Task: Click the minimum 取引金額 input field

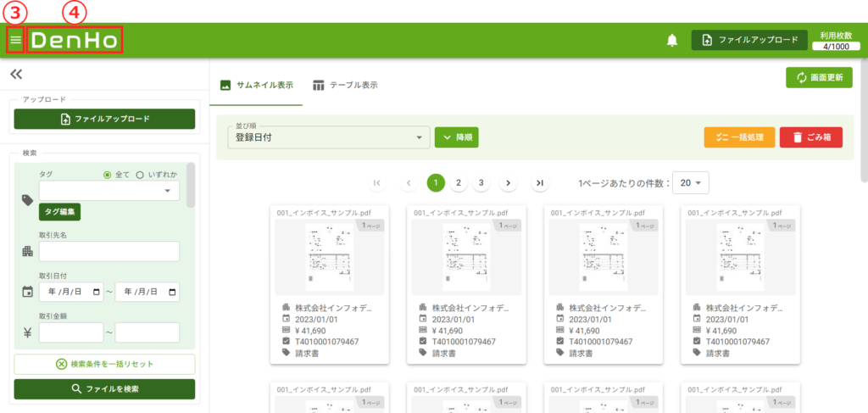Action: click(x=71, y=332)
